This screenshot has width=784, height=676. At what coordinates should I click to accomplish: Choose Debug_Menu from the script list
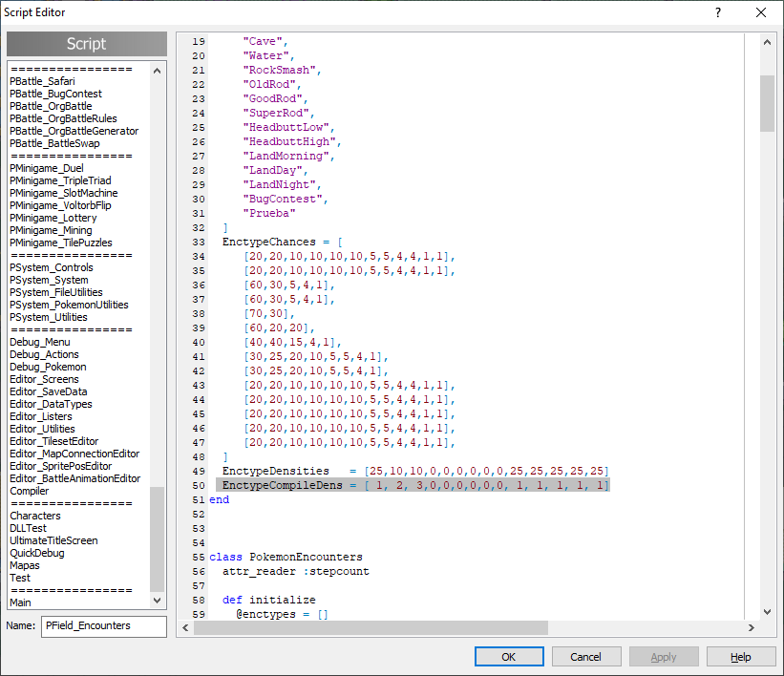pyautogui.click(x=40, y=343)
